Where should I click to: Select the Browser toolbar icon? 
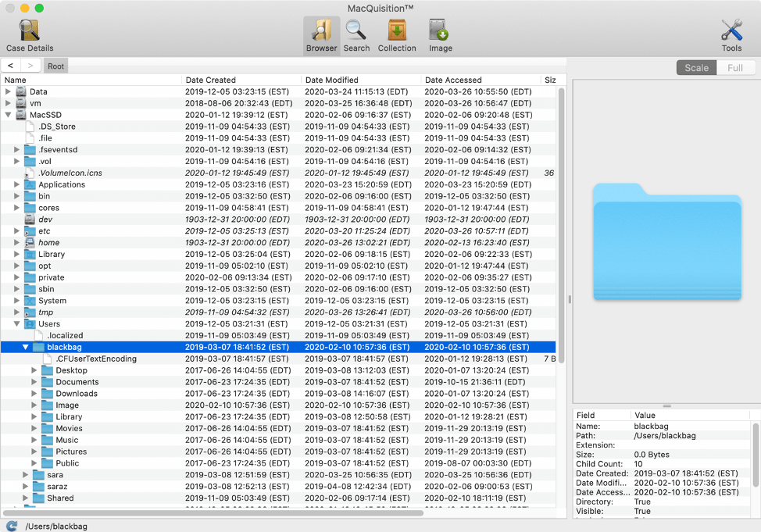pyautogui.click(x=321, y=36)
